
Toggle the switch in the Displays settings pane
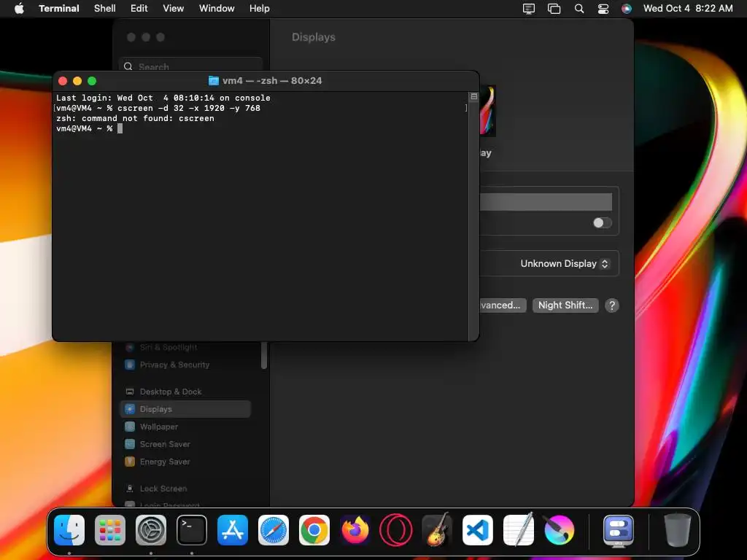(602, 223)
